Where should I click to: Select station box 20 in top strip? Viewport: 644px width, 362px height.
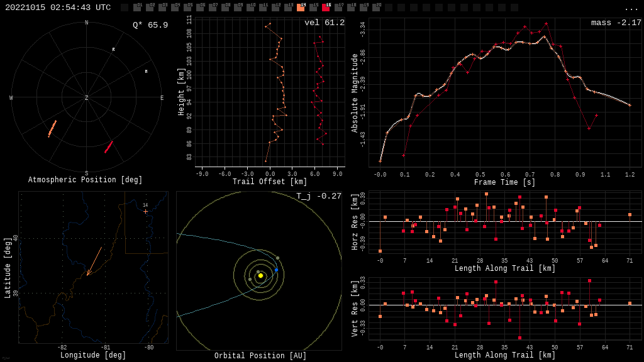(x=377, y=8)
